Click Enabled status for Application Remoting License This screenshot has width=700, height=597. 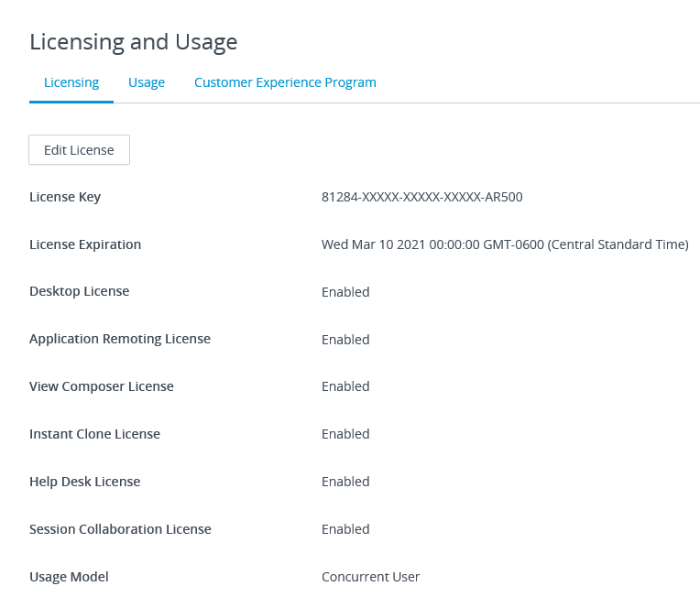(x=345, y=340)
